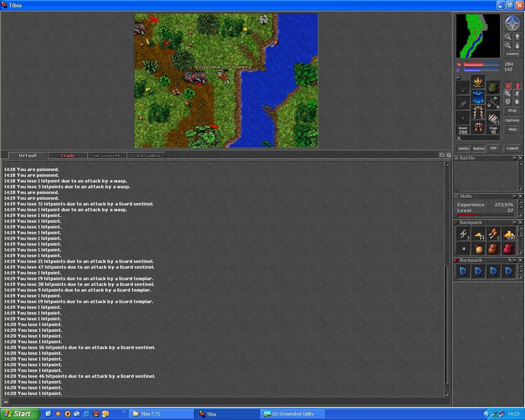Image resolution: width=525 pixels, height=420 pixels.
Task: Minimize the Battle panel
Action: click(x=515, y=158)
